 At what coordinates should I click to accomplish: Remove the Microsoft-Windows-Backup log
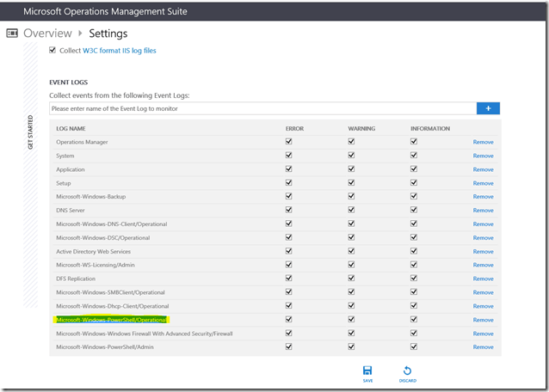tap(483, 197)
